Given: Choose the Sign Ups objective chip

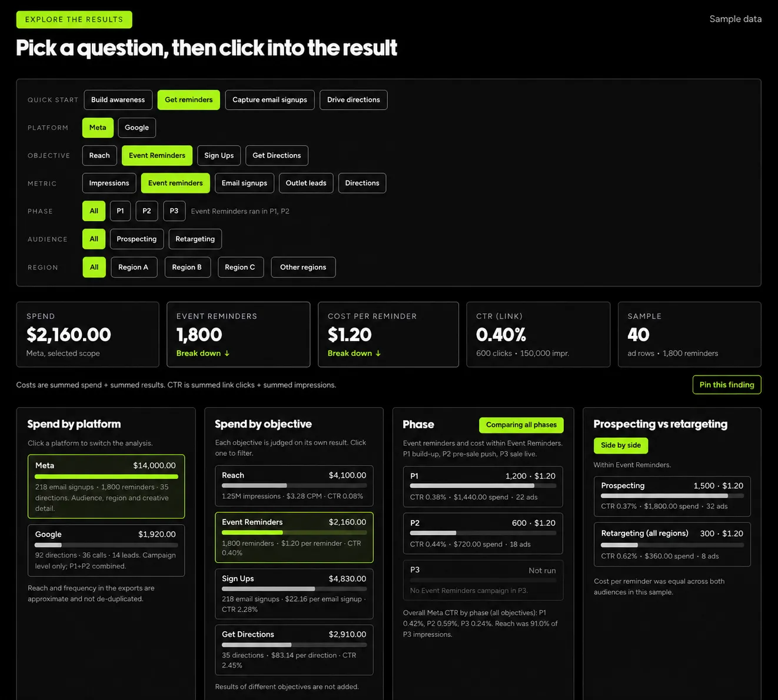Looking at the screenshot, I should point(219,155).
